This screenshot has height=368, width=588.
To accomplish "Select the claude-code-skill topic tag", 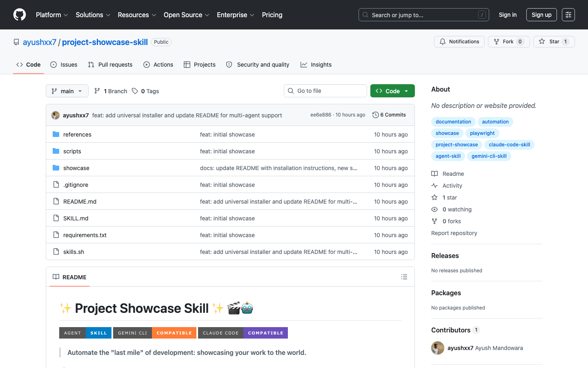I will click(509, 145).
